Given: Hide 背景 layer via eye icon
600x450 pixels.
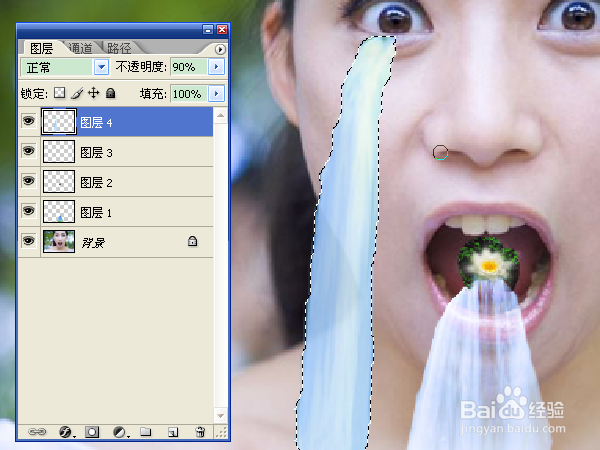Looking at the screenshot, I should point(28,240).
